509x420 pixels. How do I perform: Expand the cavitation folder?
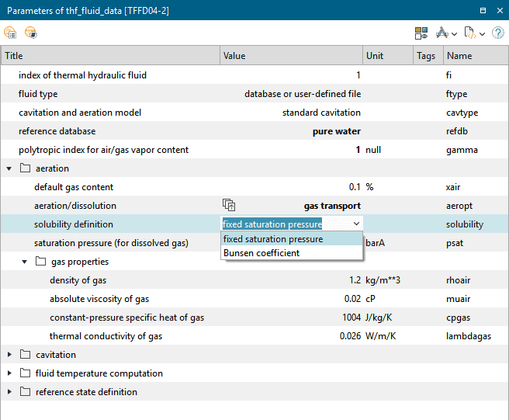9,355
